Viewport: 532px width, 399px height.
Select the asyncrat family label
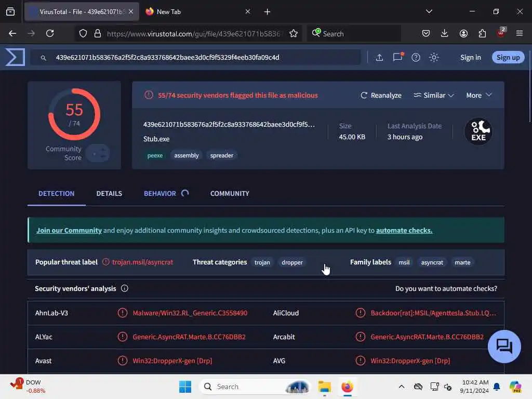[x=432, y=262]
